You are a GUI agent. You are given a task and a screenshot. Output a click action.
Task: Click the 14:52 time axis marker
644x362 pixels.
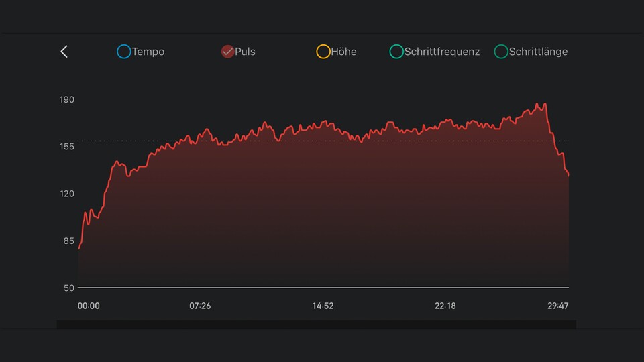(323, 306)
